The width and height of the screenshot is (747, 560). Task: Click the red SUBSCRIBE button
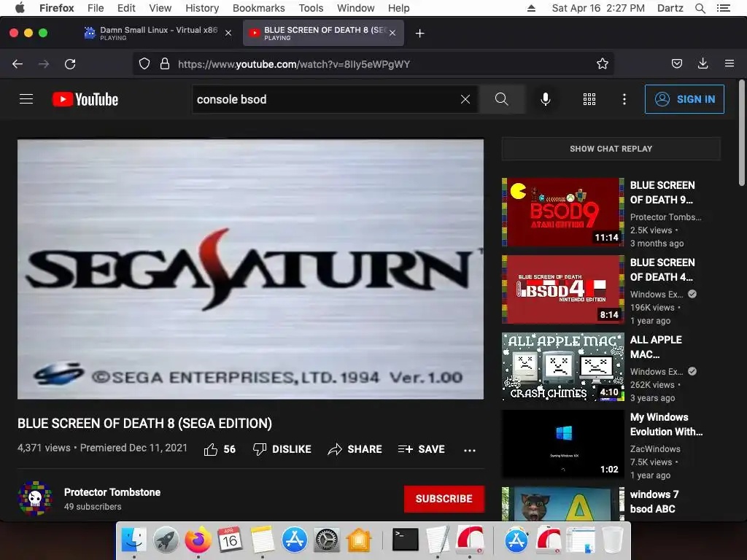tap(444, 499)
